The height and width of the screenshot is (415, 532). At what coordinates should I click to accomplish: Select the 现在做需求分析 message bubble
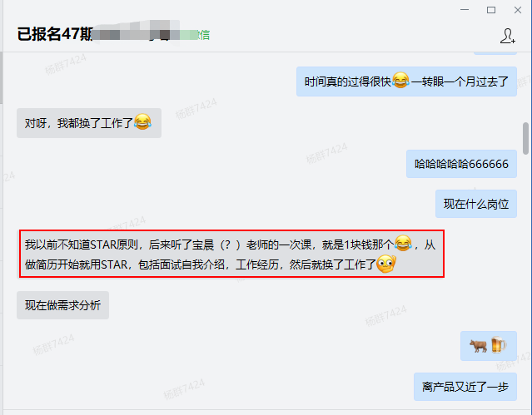pos(62,305)
